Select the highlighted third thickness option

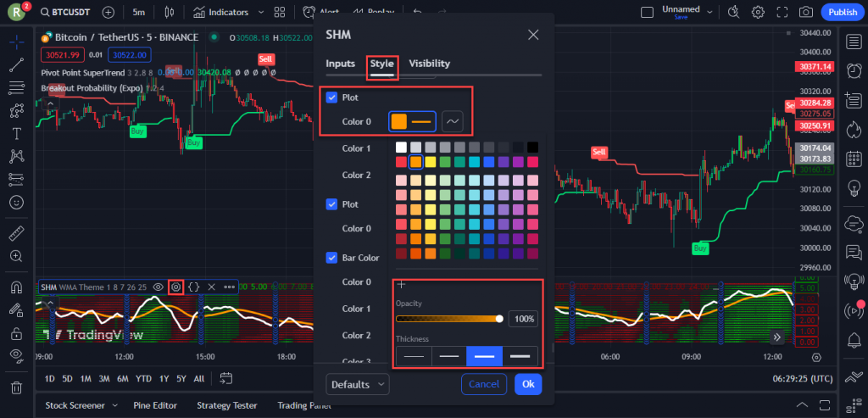(x=484, y=356)
